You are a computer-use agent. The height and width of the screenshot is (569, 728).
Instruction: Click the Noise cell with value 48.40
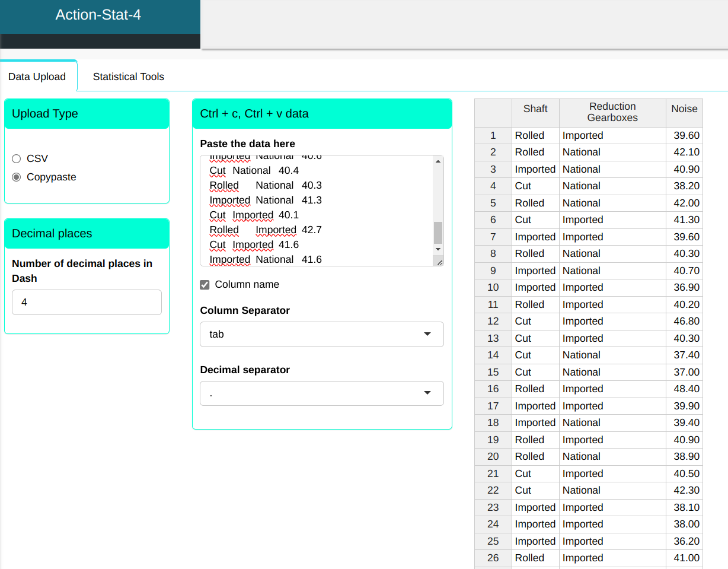click(685, 389)
